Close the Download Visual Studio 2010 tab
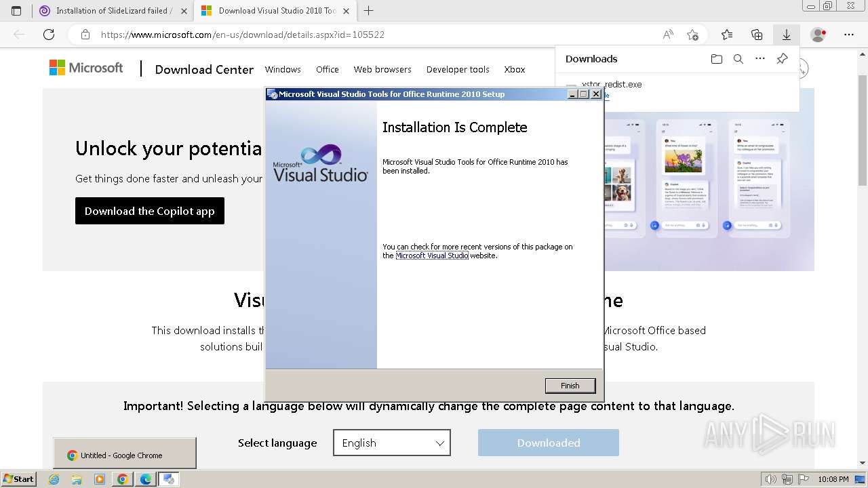 347,11
